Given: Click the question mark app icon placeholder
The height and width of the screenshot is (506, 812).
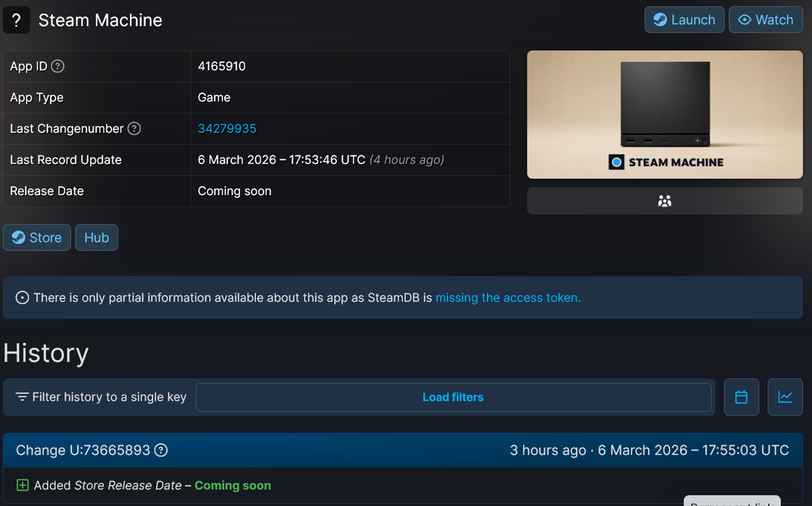Looking at the screenshot, I should 16,20.
